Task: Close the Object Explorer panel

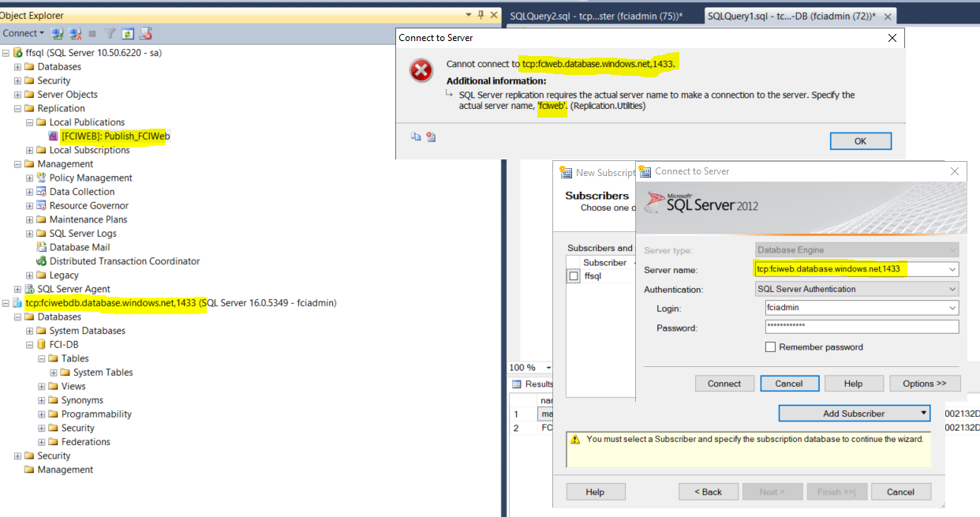Action: pos(494,15)
